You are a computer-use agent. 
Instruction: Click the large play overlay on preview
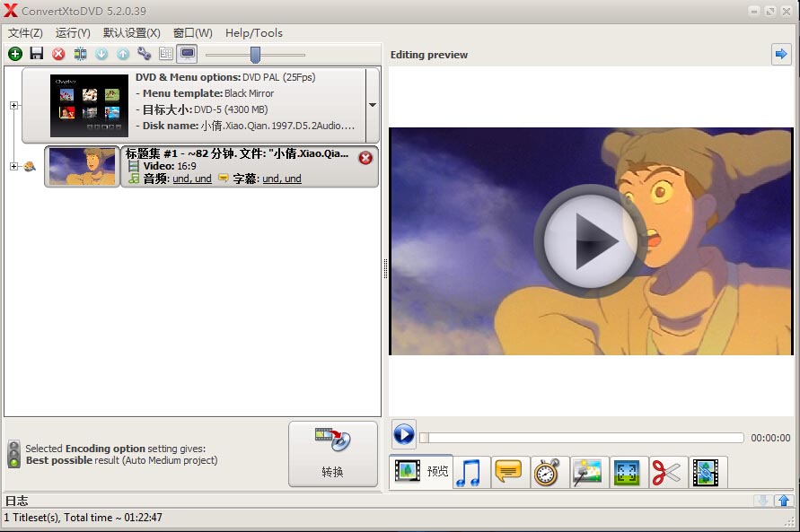coord(590,241)
